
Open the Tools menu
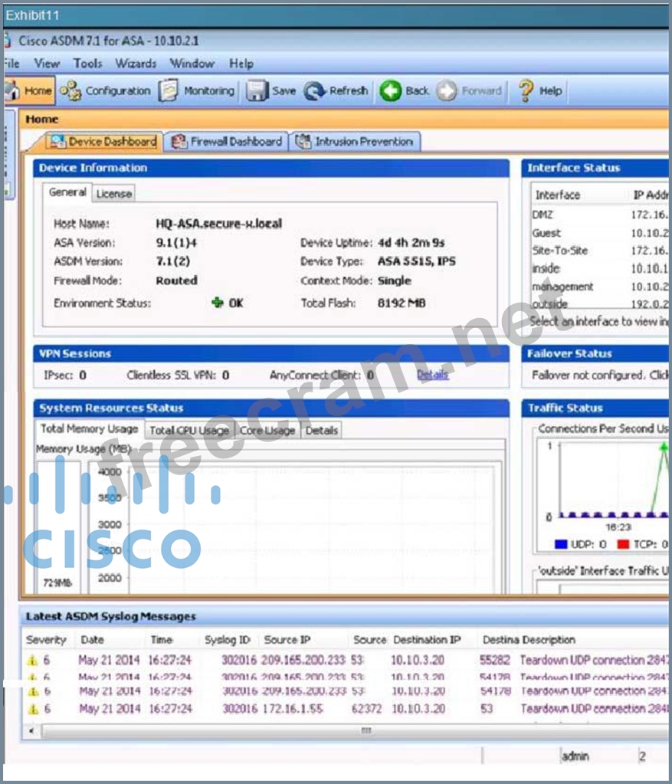(87, 64)
